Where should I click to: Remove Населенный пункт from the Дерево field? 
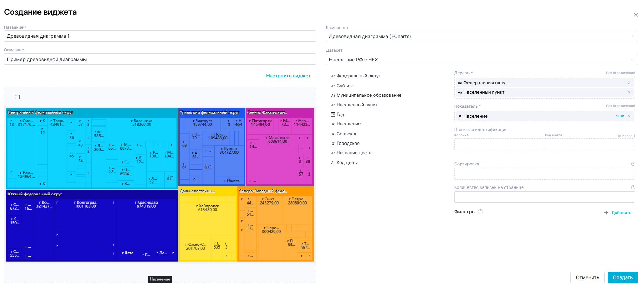(629, 92)
